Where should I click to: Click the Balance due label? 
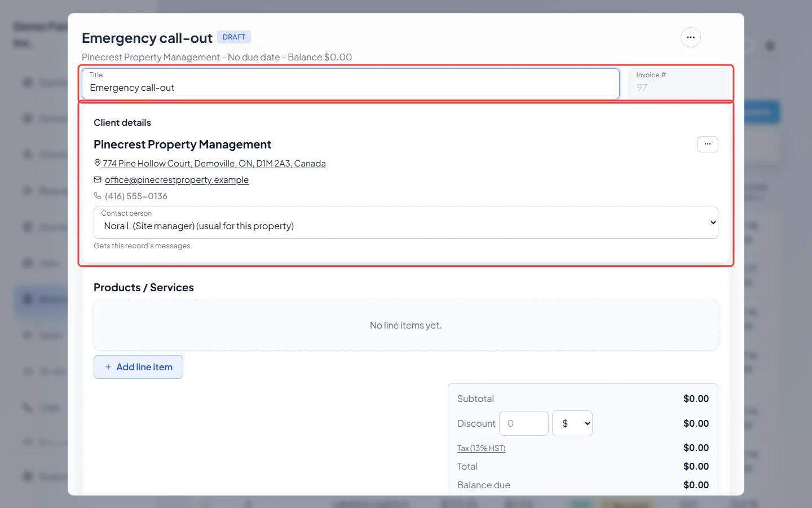click(x=483, y=485)
